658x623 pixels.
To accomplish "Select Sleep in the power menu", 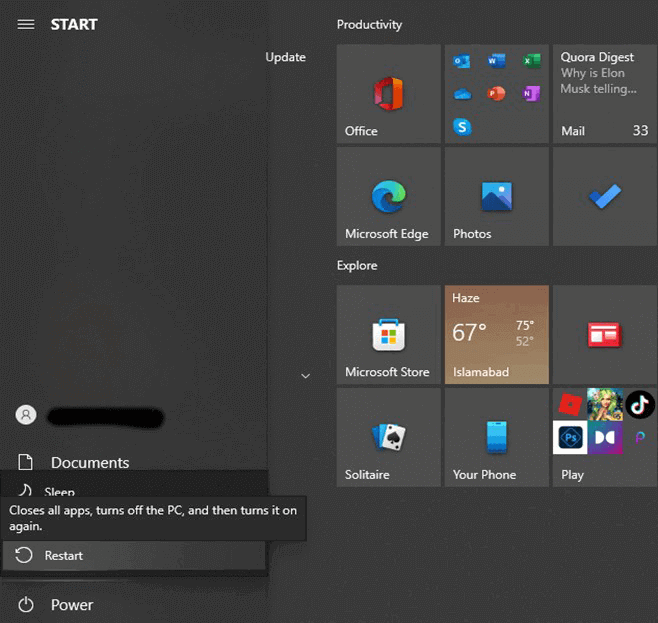I will click(x=60, y=491).
